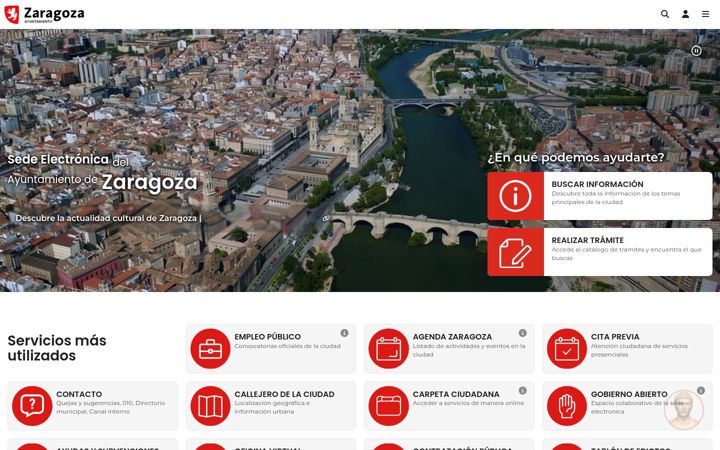
Task: Open the hamburger menu
Action: (705, 14)
